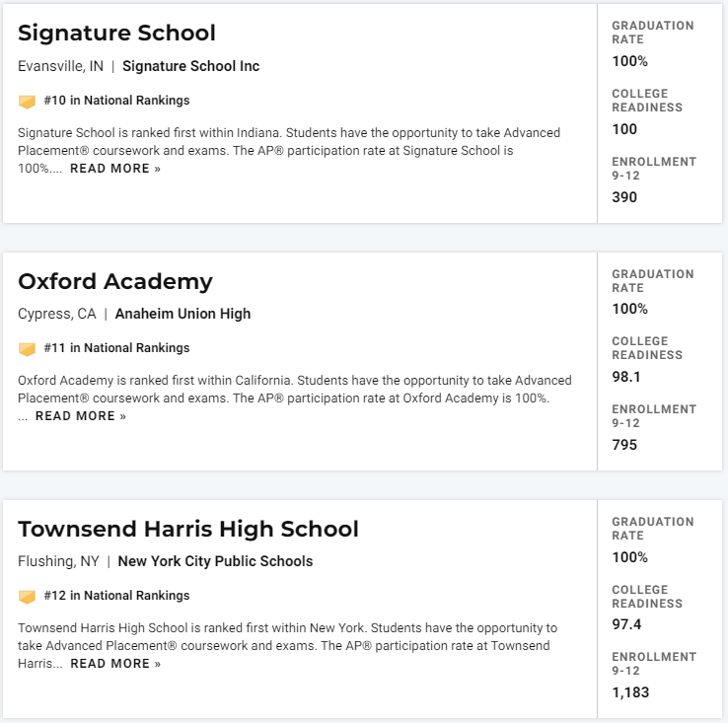Click Townsend Harris college readiness 97.4
This screenshot has height=723, width=728.
626,624
